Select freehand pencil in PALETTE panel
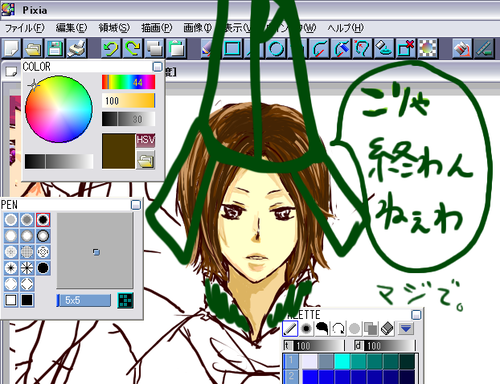This screenshot has height=384, width=500. tap(290, 329)
